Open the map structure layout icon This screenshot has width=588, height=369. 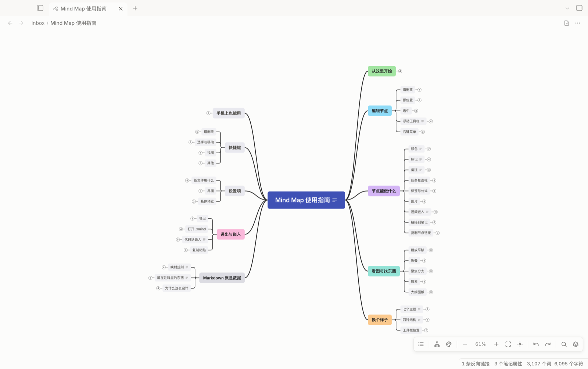[437, 344]
